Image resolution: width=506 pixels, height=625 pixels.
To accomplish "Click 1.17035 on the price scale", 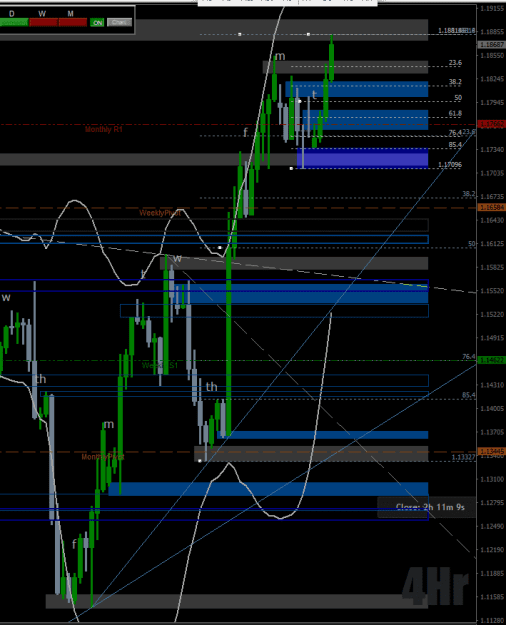I will 492,173.
